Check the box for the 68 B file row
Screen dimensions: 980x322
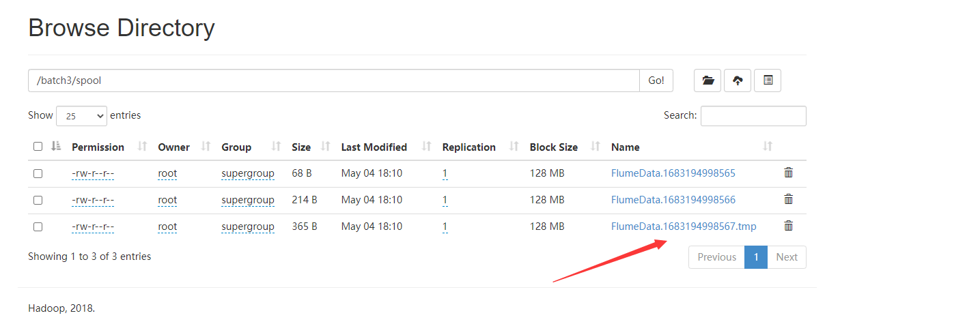38,173
